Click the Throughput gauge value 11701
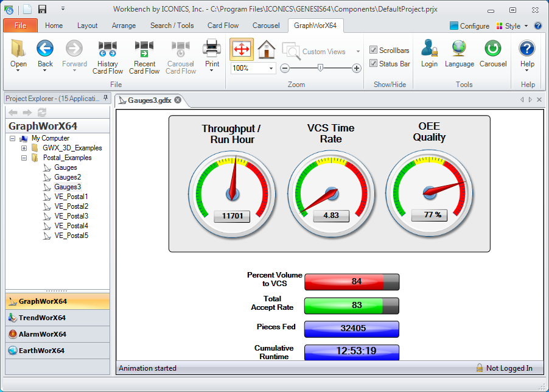Image resolution: width=549 pixels, height=392 pixels. [x=232, y=216]
